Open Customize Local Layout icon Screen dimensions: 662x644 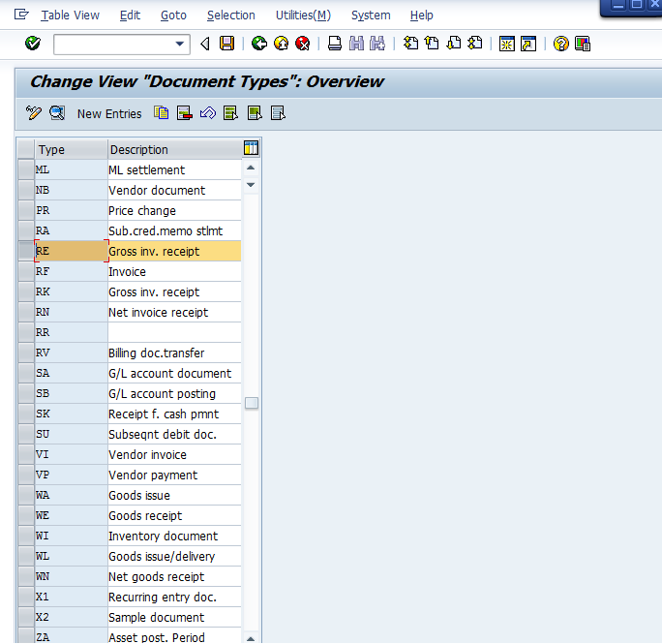click(x=583, y=44)
